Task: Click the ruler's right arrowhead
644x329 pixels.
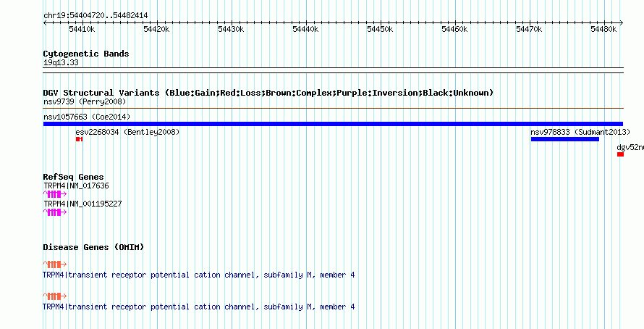Action: tap(622, 23)
